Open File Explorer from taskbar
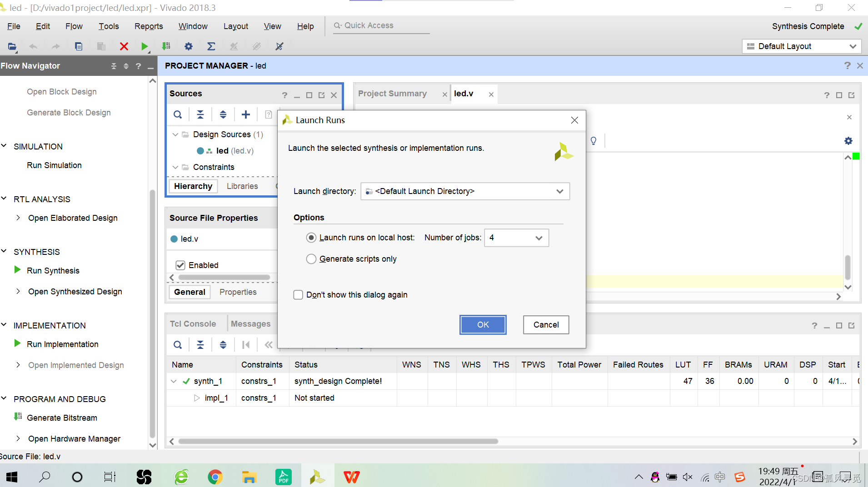 [x=249, y=477]
